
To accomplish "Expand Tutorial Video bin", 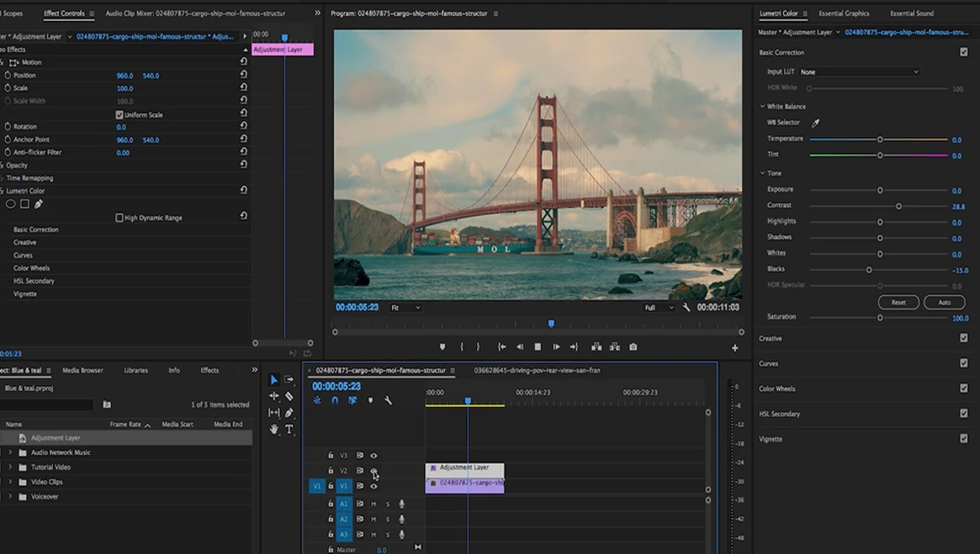I will (x=10, y=467).
